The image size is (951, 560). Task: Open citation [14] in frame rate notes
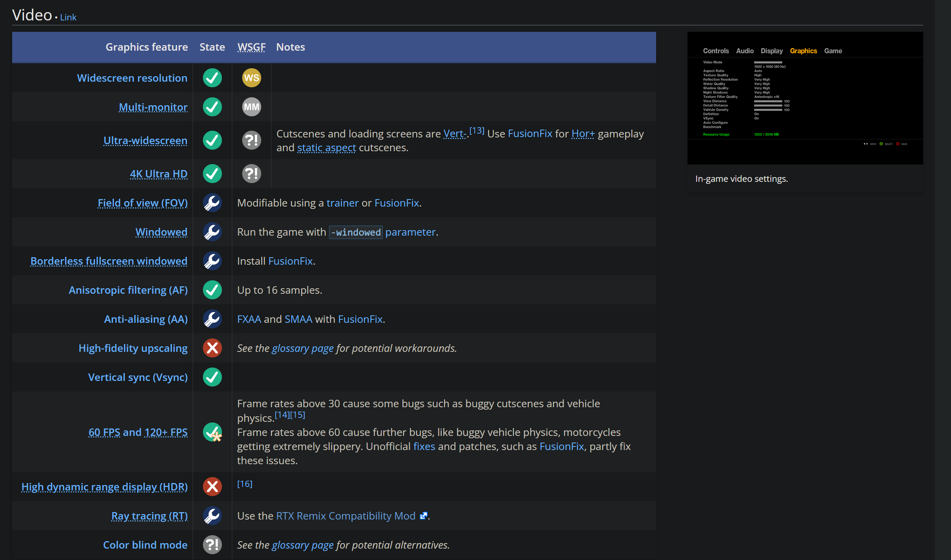click(x=282, y=415)
